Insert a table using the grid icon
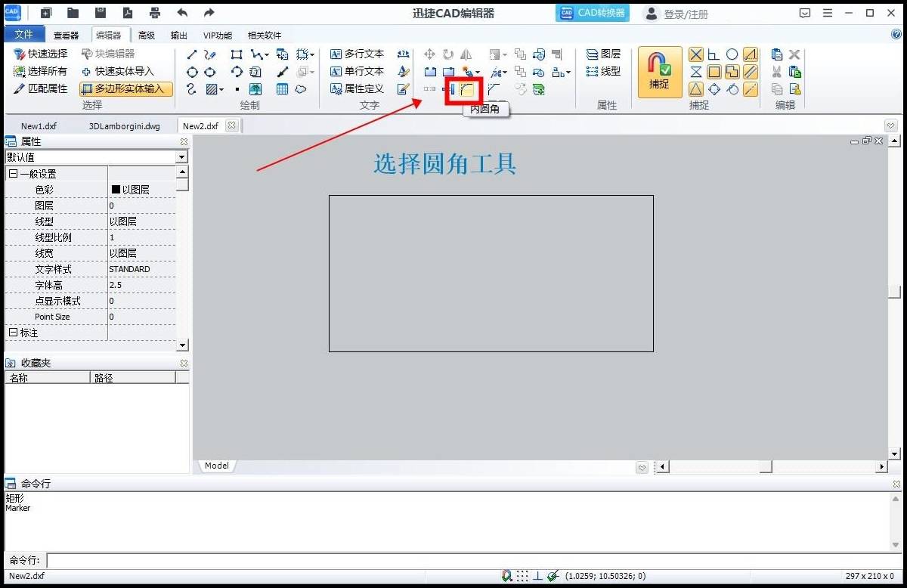Viewport: 907px width, 588px height. click(x=282, y=89)
